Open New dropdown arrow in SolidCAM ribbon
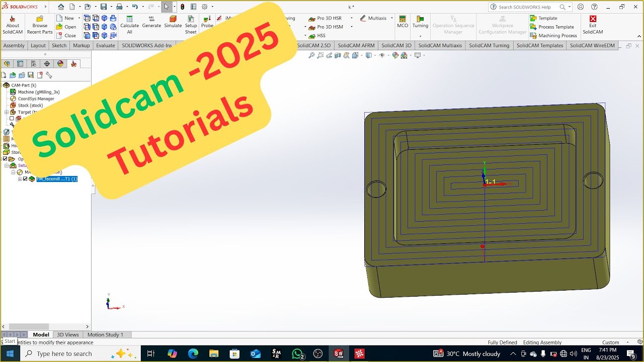 click(x=79, y=18)
